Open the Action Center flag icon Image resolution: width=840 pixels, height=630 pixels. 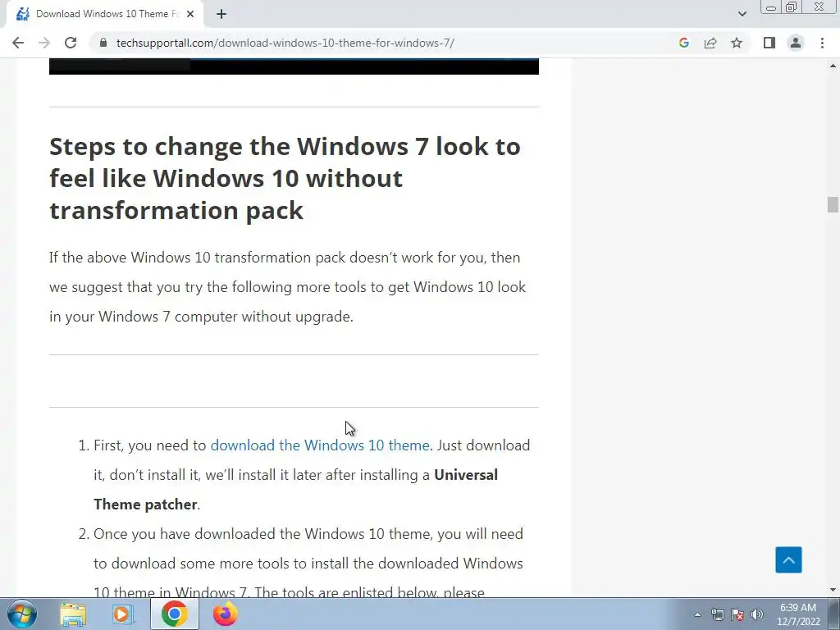[x=737, y=614]
